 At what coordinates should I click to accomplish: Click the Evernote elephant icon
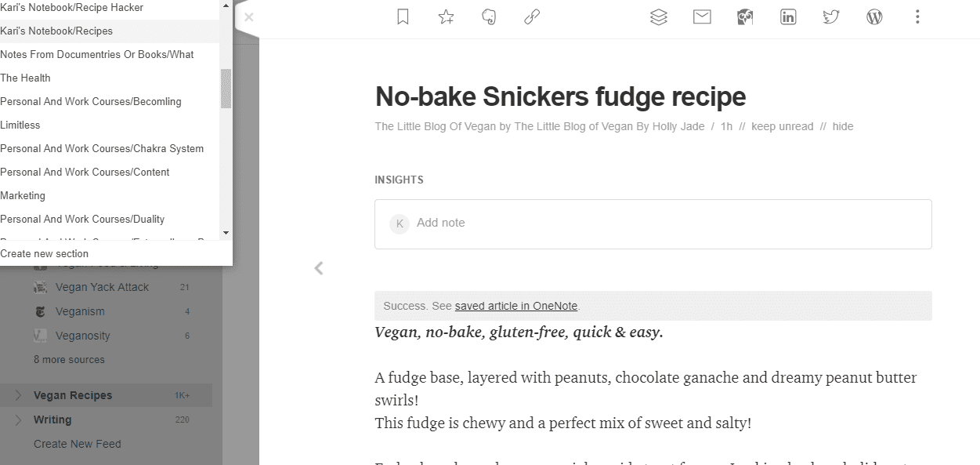489,16
